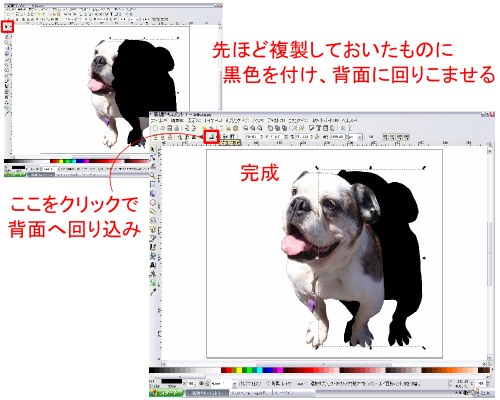Select the Paint bucket tool

(x=153, y=256)
